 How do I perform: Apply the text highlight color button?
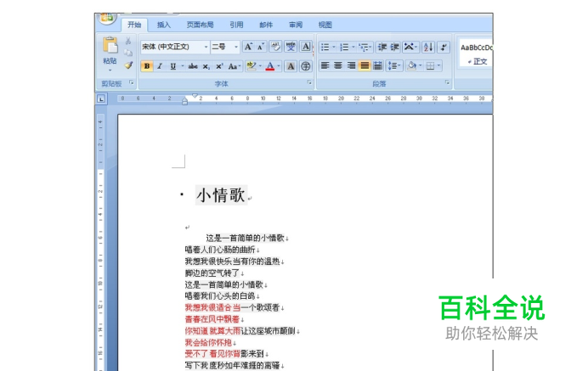pyautogui.click(x=251, y=66)
